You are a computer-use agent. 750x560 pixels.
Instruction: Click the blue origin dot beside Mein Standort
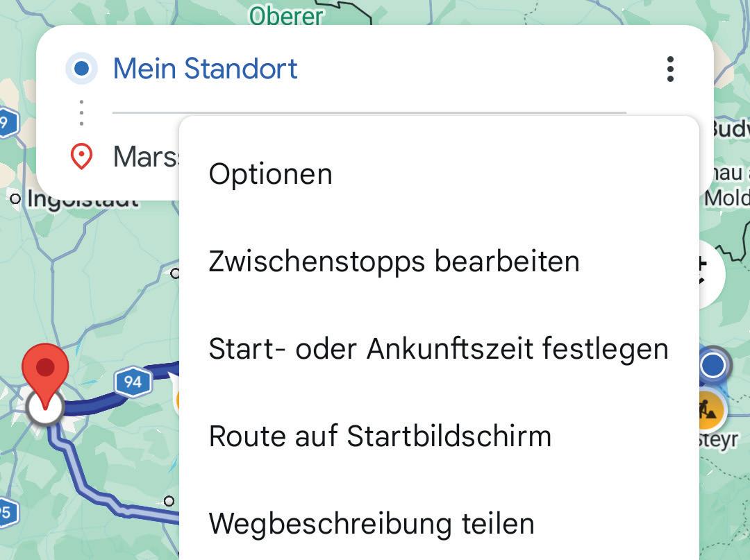point(81,69)
